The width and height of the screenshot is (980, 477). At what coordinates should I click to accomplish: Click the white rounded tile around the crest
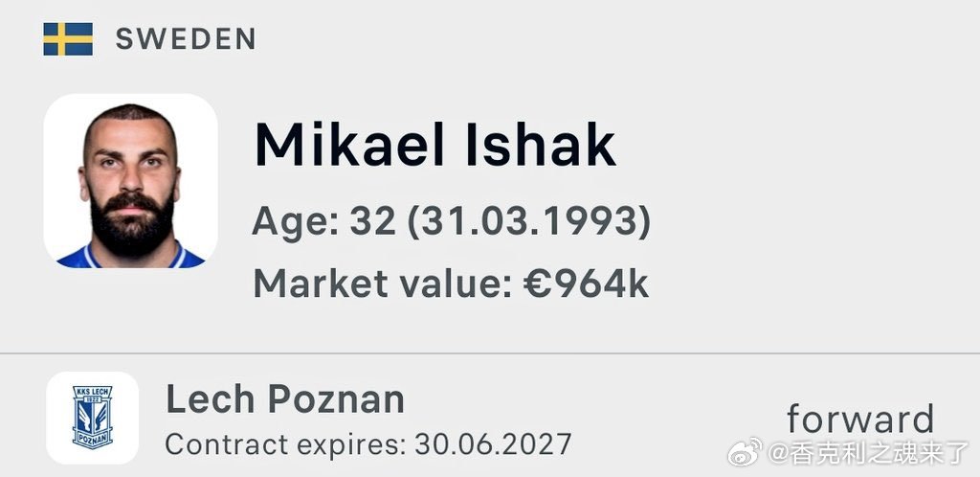click(92, 418)
